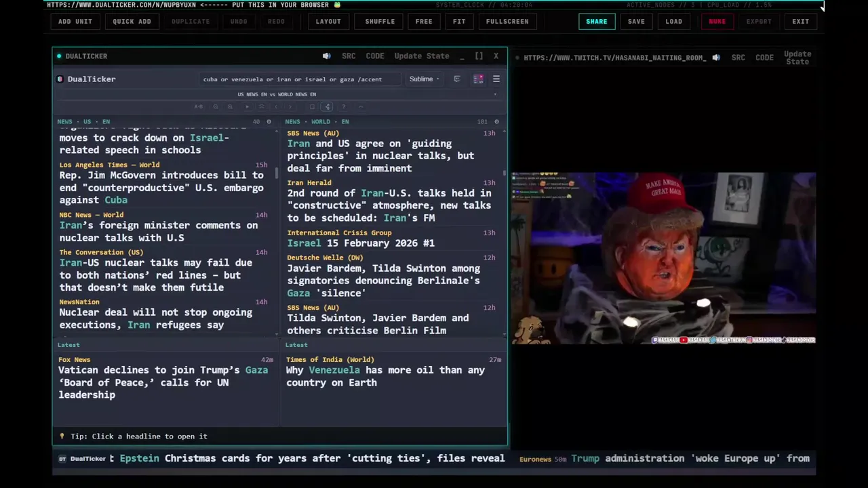Click the EXPORT button
Image resolution: width=868 pixels, height=488 pixels.
coord(759,21)
